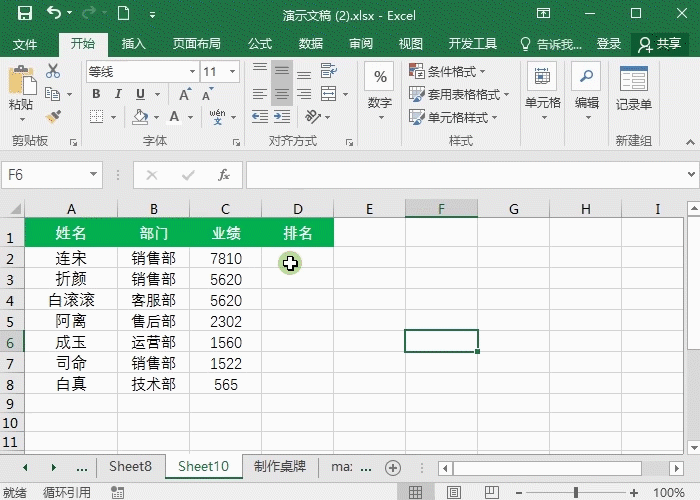Click the 共享 share button
700x500 pixels.
click(660, 44)
